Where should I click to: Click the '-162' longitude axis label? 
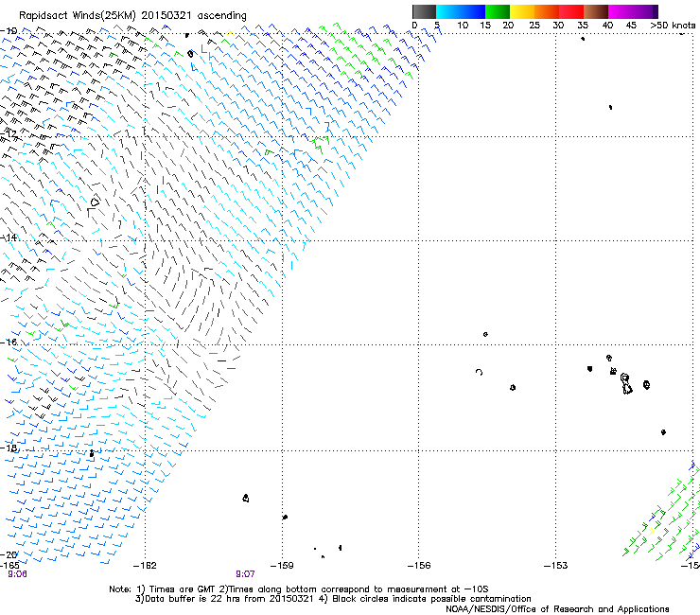pos(145,566)
